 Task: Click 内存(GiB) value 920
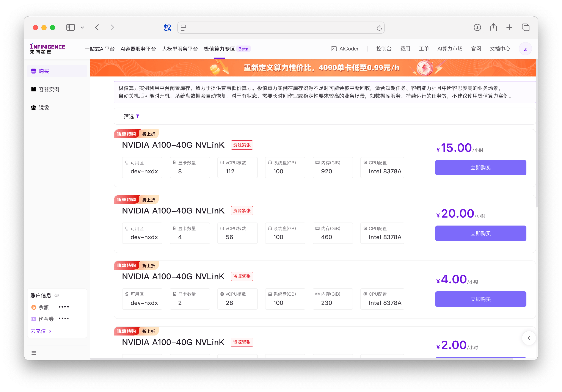coord(327,171)
